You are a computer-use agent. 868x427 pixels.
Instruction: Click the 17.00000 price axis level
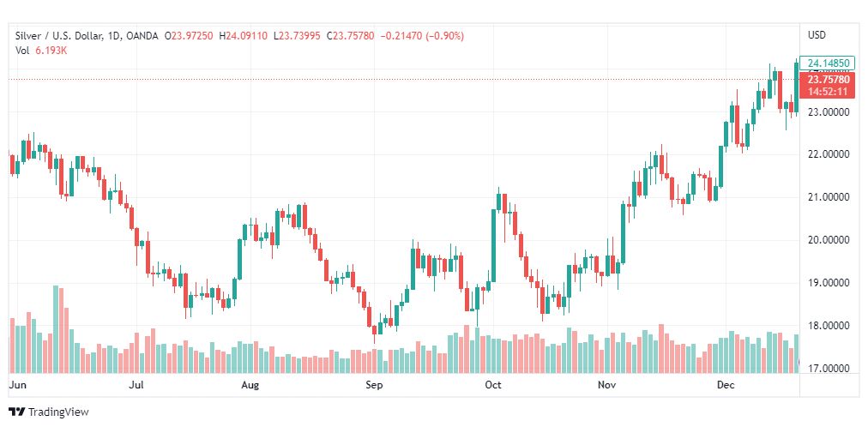click(x=829, y=369)
